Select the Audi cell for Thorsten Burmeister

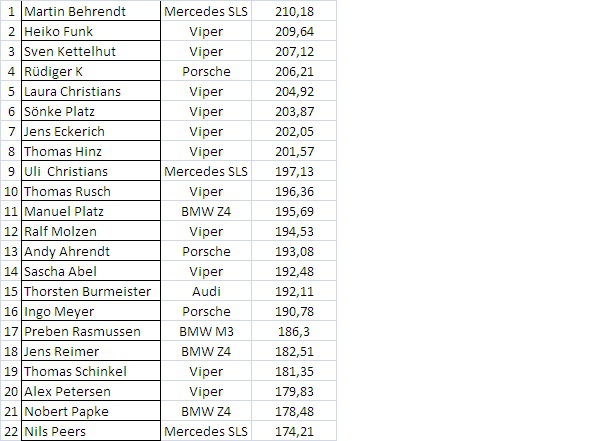tap(207, 291)
